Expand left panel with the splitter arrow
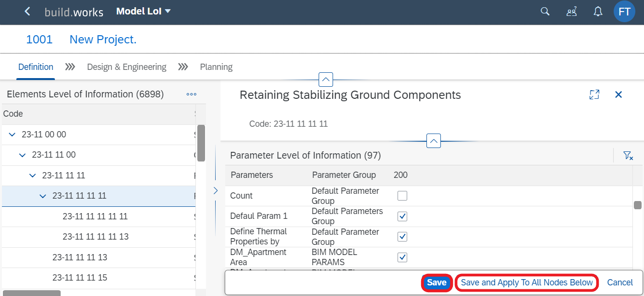Image resolution: width=644 pixels, height=296 pixels. point(215,190)
